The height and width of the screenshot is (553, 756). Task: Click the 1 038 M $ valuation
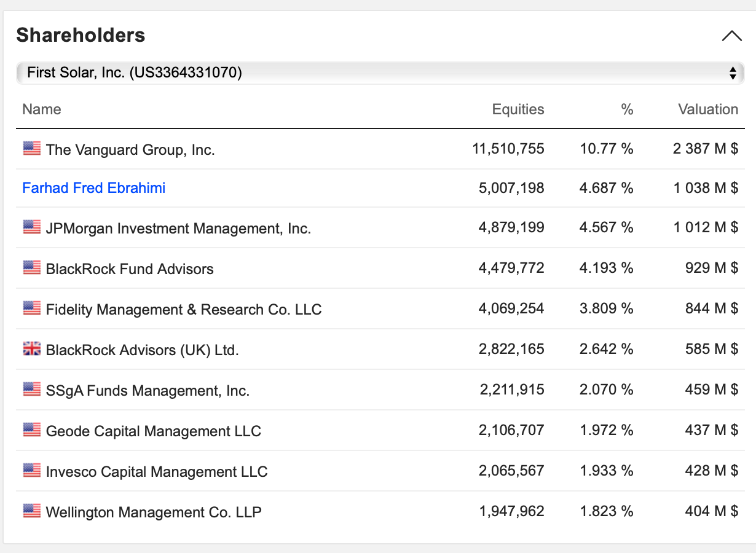point(706,188)
